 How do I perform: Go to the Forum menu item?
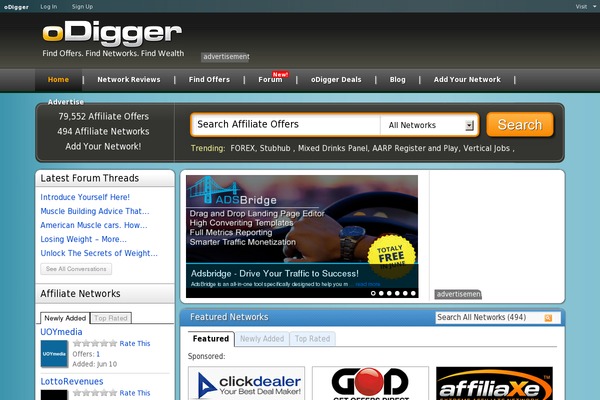point(270,80)
